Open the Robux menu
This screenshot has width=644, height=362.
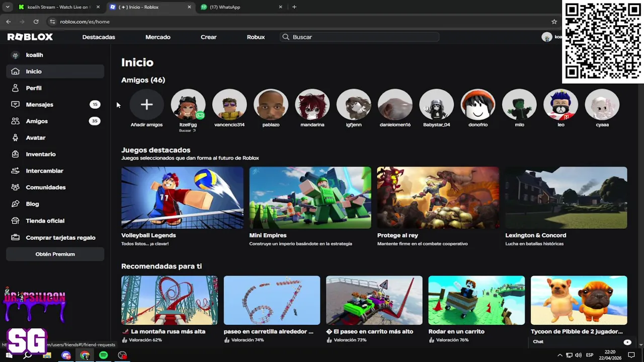coord(256,37)
